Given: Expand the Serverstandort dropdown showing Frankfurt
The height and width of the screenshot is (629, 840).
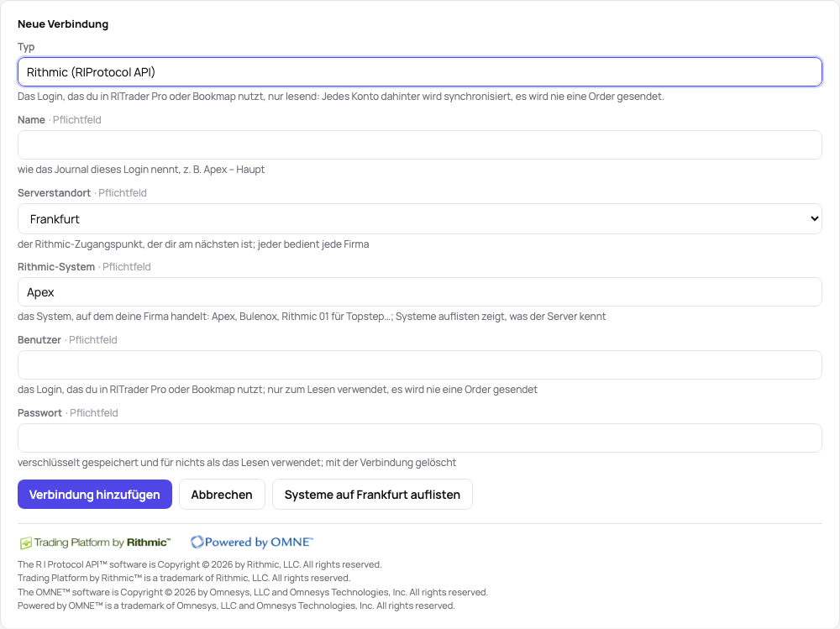Looking at the screenshot, I should click(419, 218).
